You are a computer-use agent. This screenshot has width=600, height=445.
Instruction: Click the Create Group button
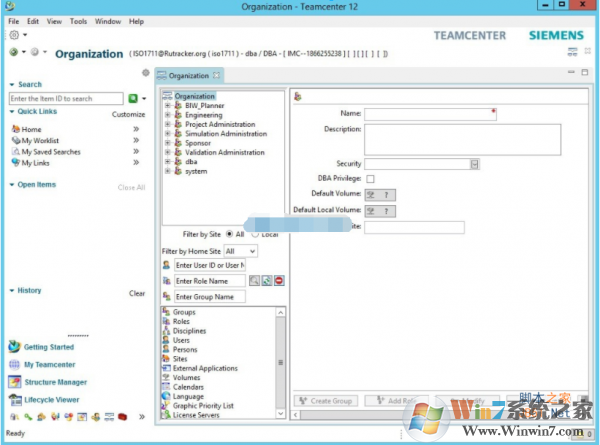point(326,401)
